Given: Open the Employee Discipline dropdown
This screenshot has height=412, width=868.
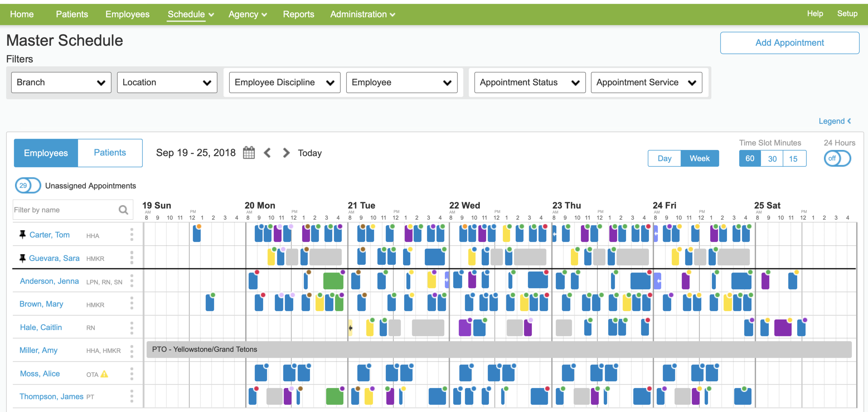Looking at the screenshot, I should 284,83.
